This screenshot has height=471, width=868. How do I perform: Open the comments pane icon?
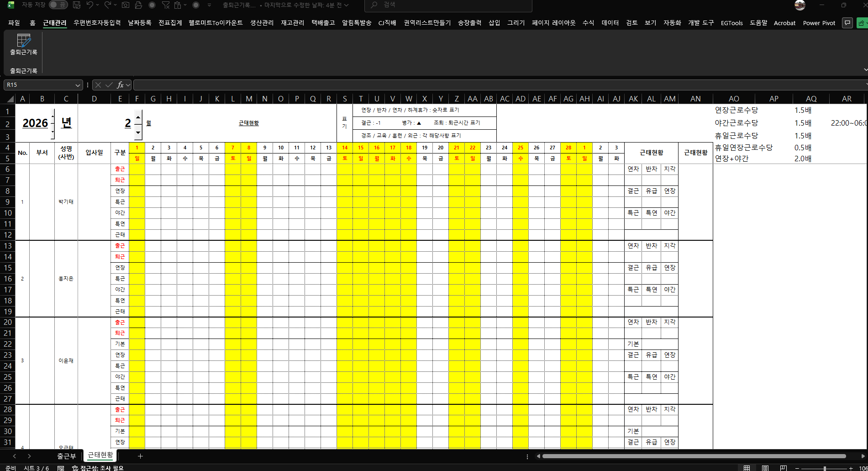[x=847, y=23]
